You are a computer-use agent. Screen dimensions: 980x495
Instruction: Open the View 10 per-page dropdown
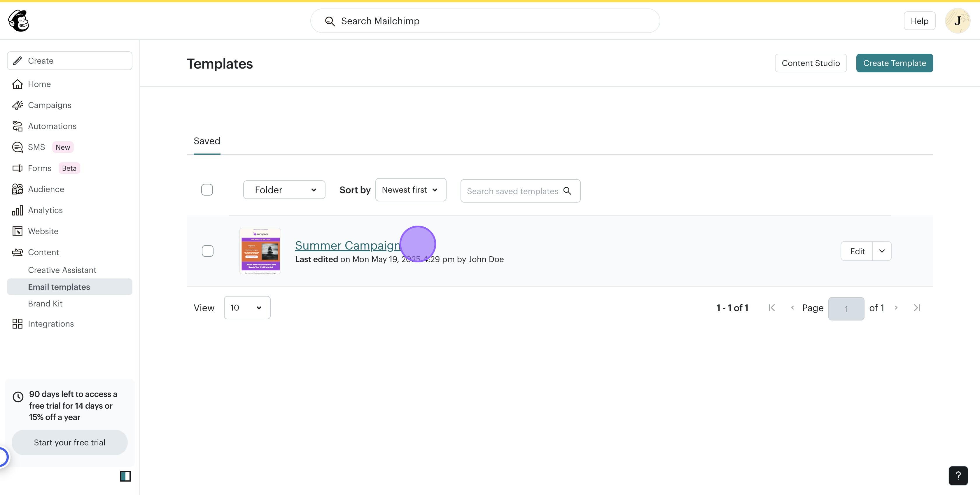(x=247, y=308)
